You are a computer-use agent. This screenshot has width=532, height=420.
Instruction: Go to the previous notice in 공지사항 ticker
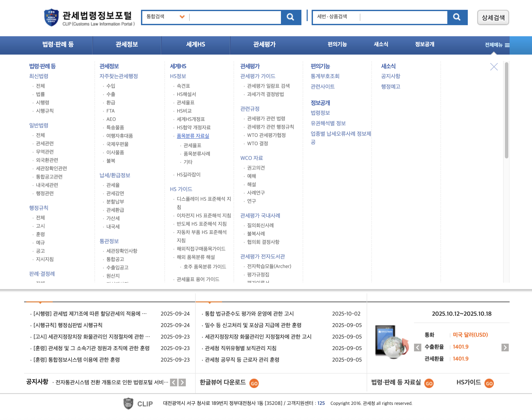tap(173, 382)
